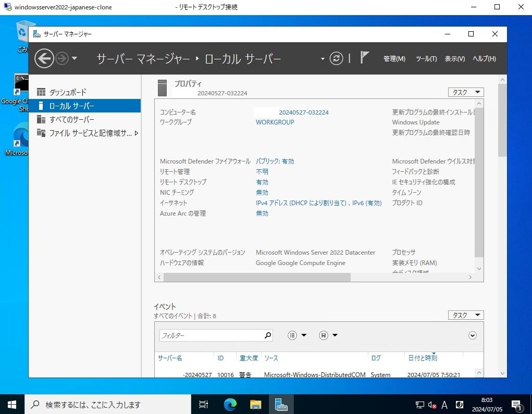Click the ダッシュボード grid icon
The image size is (532, 414).
click(41, 92)
